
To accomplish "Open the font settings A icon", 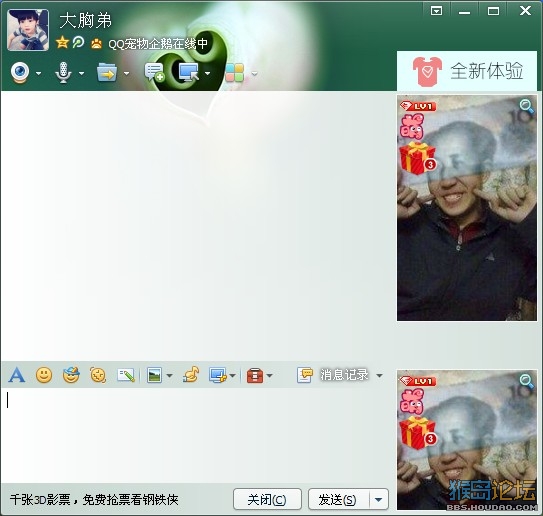I will 17,375.
